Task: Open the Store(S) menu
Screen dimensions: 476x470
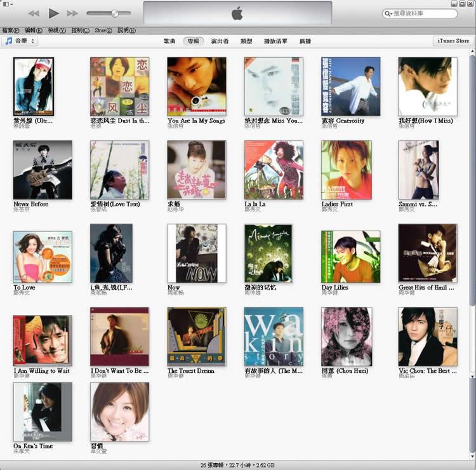Action: 103,30
